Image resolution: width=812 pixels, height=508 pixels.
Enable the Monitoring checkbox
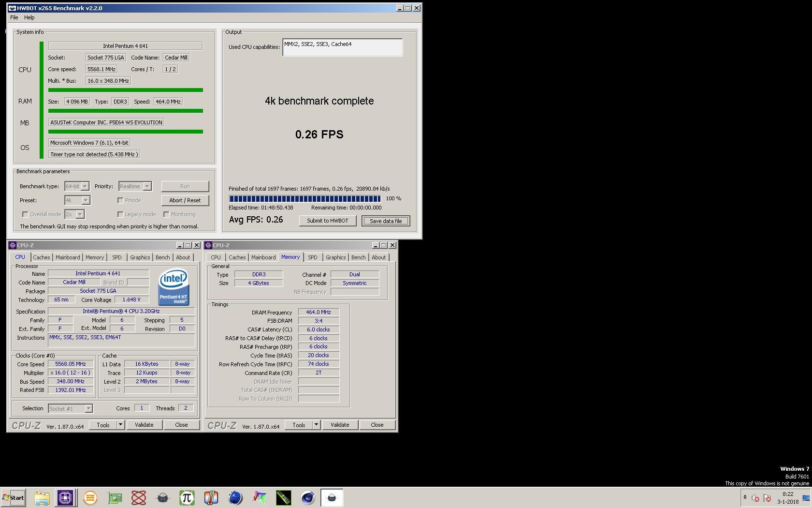click(x=166, y=214)
